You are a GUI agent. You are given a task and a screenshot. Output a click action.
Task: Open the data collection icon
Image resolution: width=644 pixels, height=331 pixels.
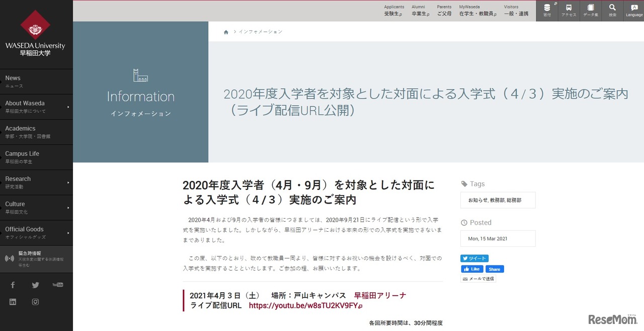[x=591, y=11]
